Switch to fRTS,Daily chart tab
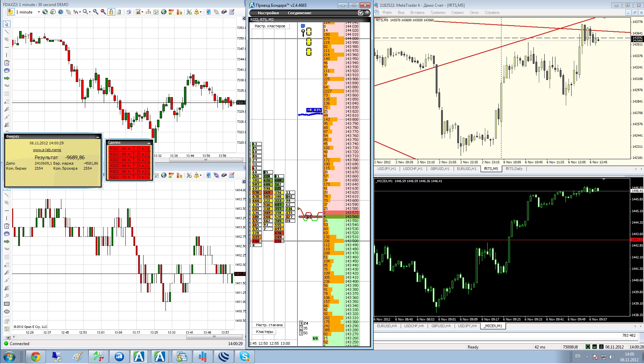 coord(514,169)
